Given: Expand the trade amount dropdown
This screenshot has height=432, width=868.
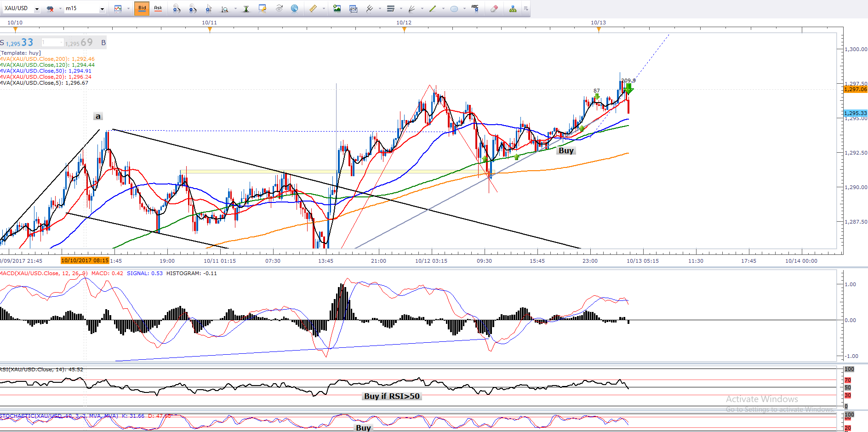Looking at the screenshot, I should pyautogui.click(x=61, y=43).
